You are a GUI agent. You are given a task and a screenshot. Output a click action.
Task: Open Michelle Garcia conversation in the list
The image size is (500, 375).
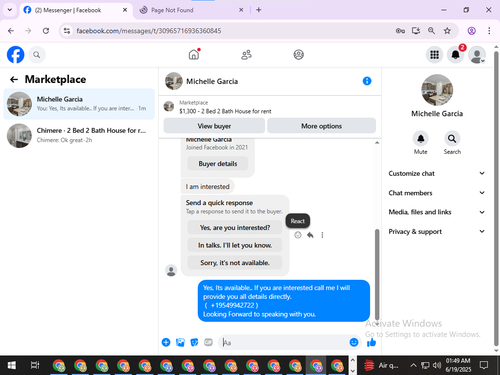coord(79,104)
